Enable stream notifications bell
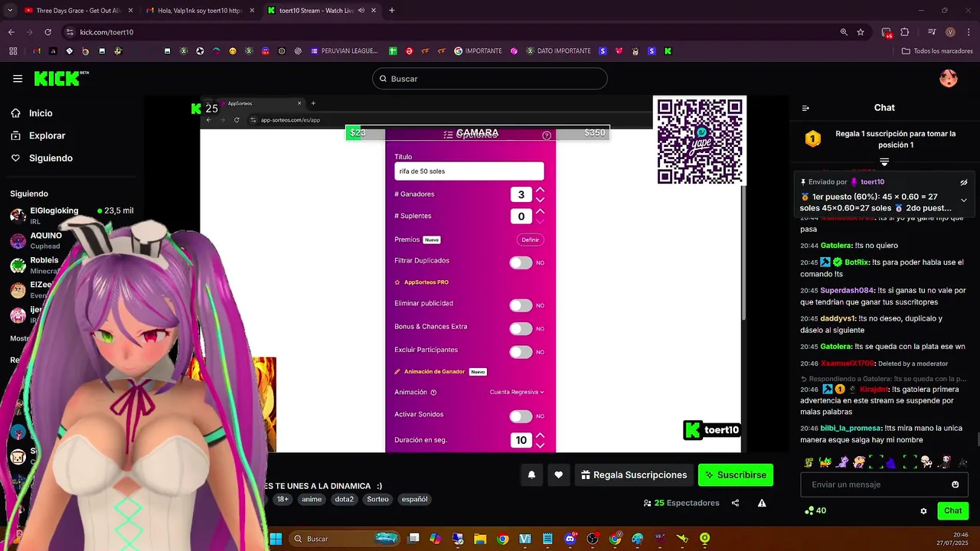This screenshot has width=980, height=551. [531, 475]
